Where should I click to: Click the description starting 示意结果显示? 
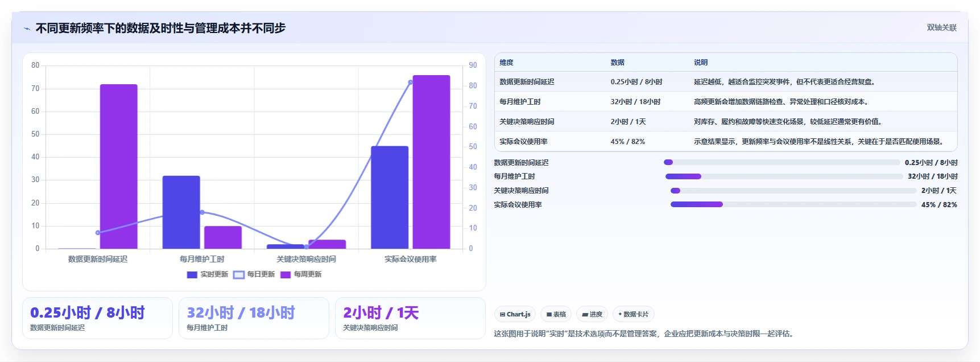(820, 142)
